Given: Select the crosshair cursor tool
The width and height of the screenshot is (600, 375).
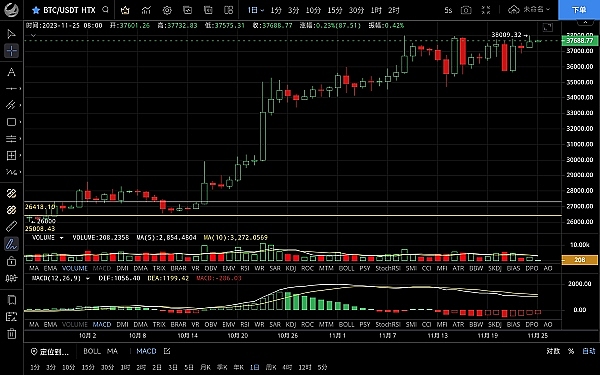Looking at the screenshot, I should pos(11,51).
